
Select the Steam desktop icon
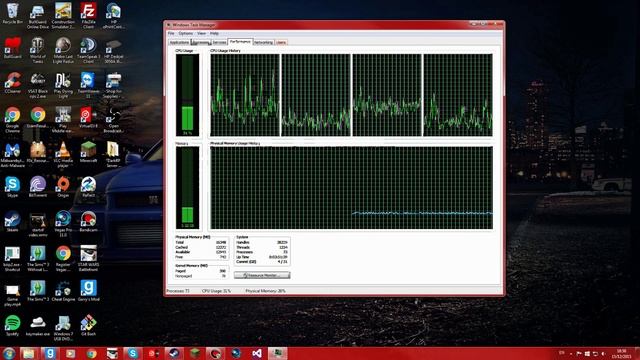[x=13, y=222]
